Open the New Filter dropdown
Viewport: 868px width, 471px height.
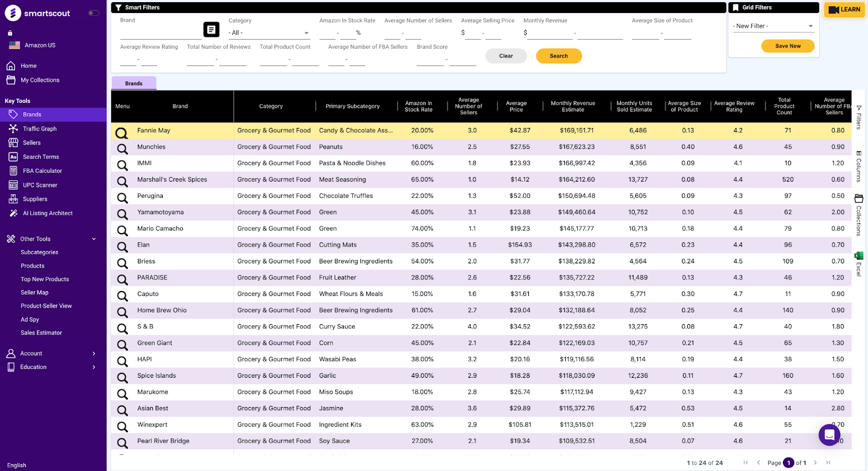[x=773, y=26]
